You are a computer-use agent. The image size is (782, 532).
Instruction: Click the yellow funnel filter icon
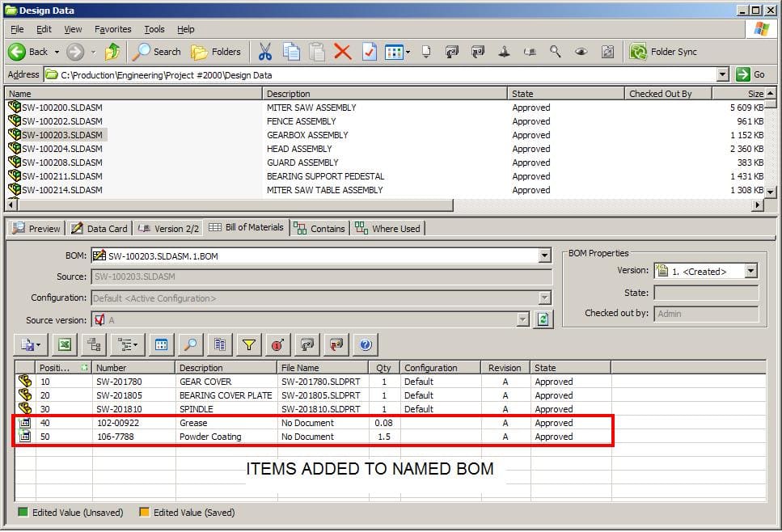[x=248, y=345]
